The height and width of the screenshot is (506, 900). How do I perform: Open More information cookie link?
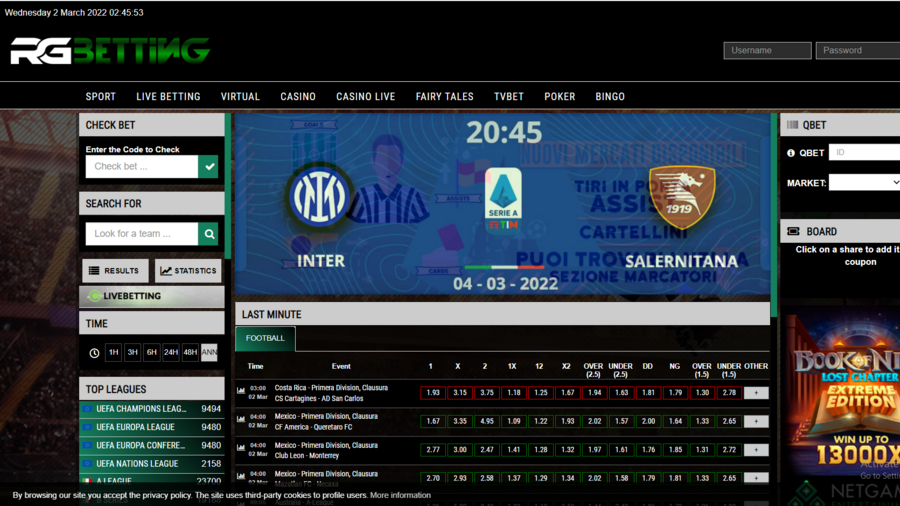point(400,495)
